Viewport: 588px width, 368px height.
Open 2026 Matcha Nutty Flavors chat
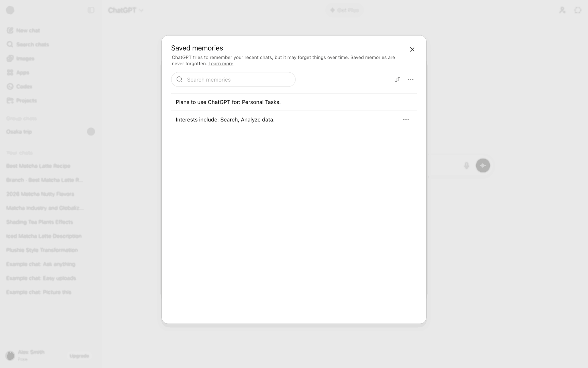(51, 194)
